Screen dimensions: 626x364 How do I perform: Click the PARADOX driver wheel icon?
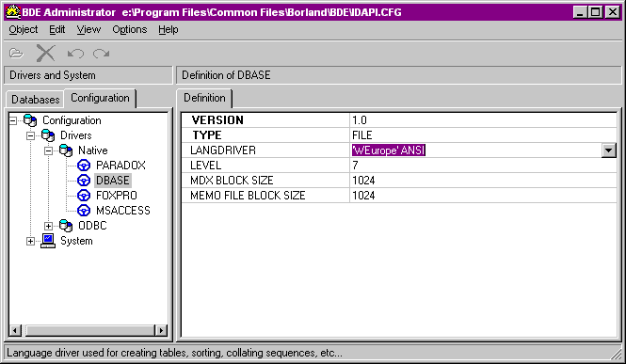(84, 166)
